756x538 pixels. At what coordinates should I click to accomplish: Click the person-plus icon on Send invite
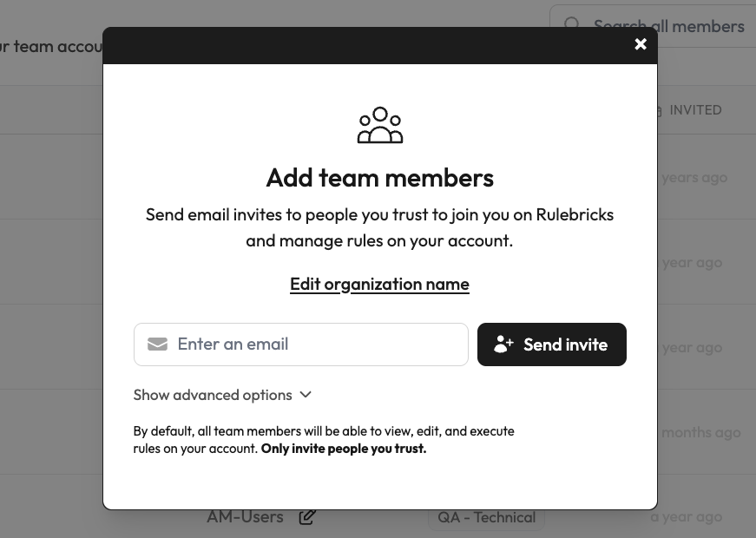503,344
